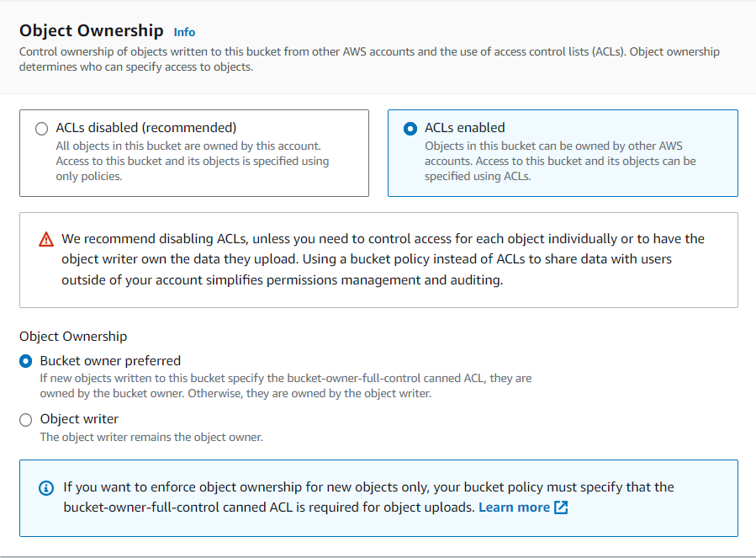Image resolution: width=756 pixels, height=558 pixels.
Task: Choose the Object writer radio button
Action: click(x=26, y=419)
